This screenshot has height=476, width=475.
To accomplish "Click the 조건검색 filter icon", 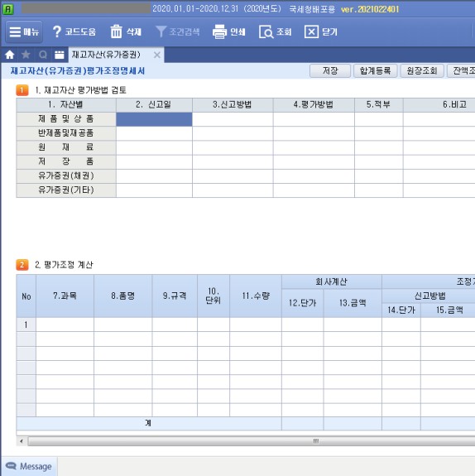I will point(161,31).
